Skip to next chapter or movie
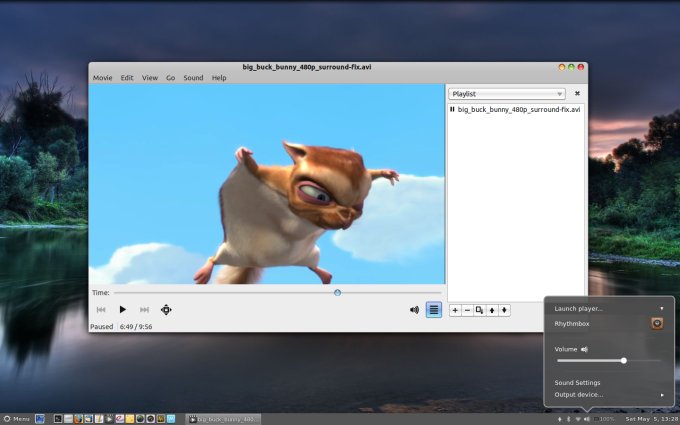 tap(144, 310)
